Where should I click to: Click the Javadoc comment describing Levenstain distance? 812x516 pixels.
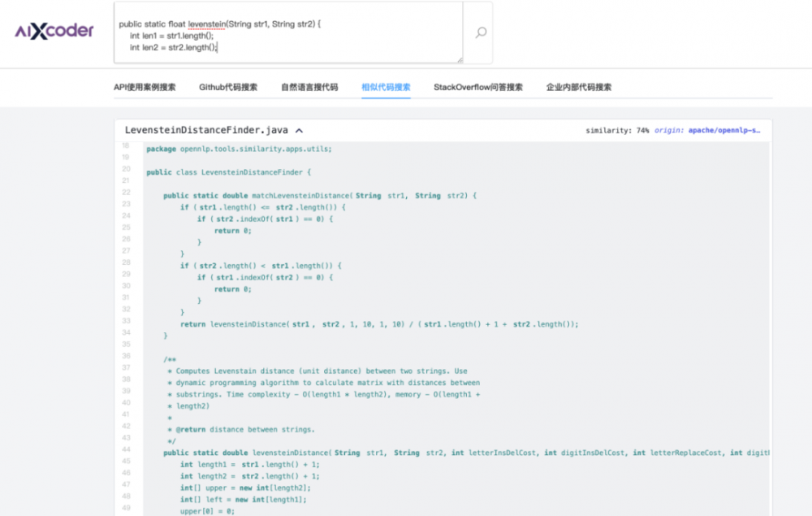click(x=317, y=371)
